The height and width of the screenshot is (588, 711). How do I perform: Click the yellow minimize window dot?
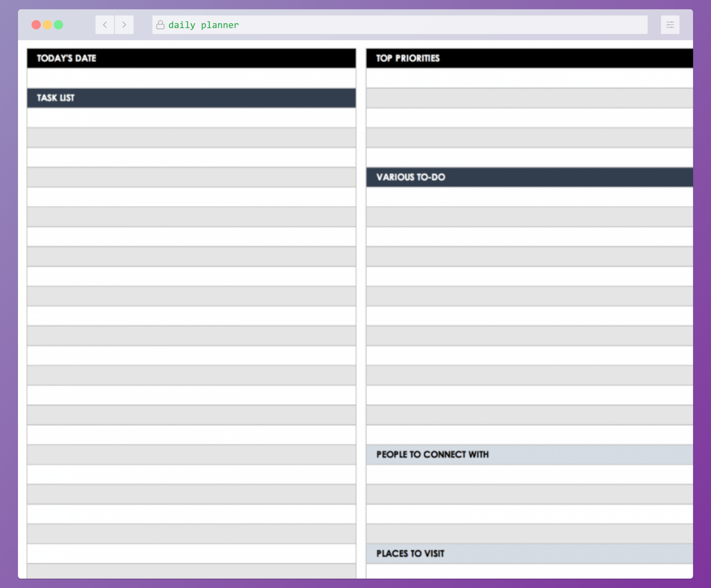click(48, 25)
